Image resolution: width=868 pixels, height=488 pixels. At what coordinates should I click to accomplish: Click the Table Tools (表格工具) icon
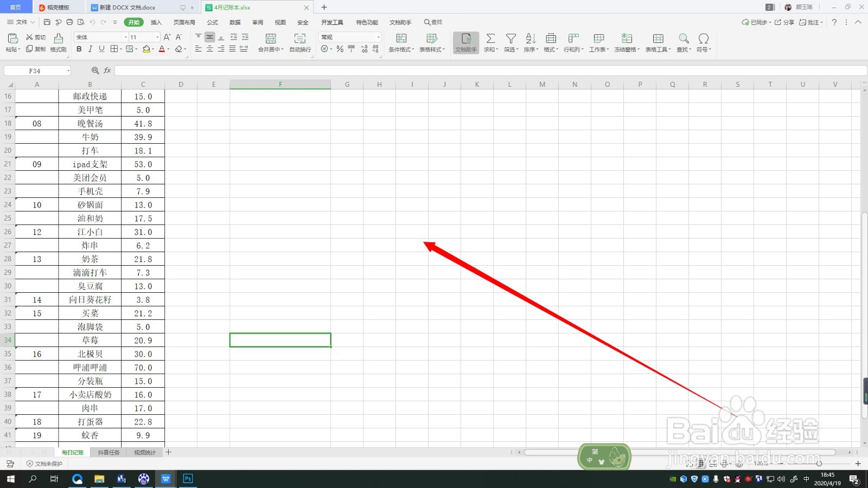point(658,38)
